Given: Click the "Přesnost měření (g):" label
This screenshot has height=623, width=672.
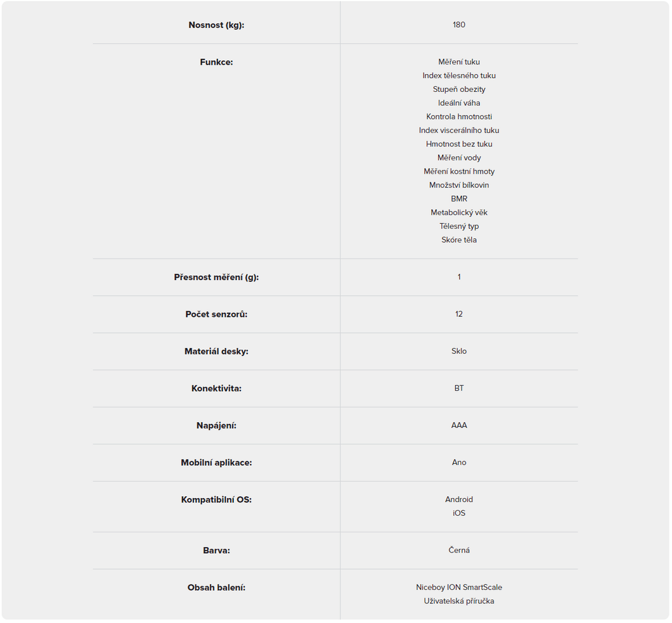Looking at the screenshot, I should coord(216,278).
